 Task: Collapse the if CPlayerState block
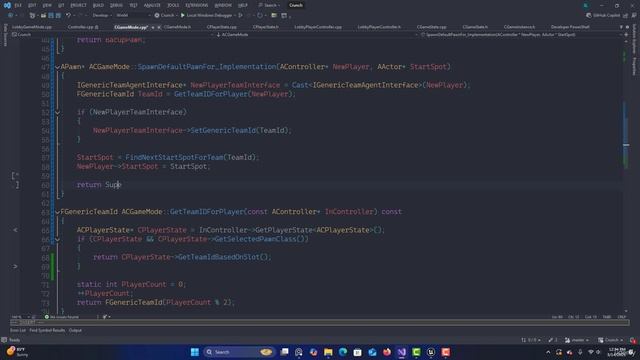[x=58, y=239]
